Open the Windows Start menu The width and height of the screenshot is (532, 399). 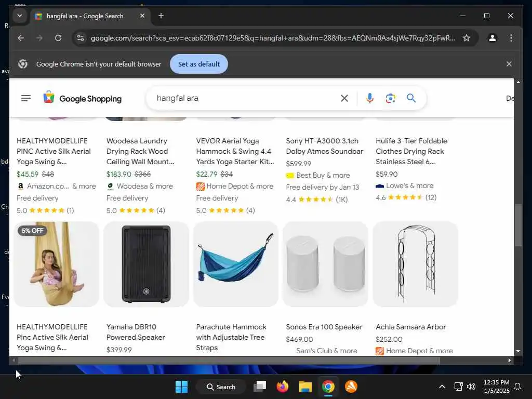181,387
